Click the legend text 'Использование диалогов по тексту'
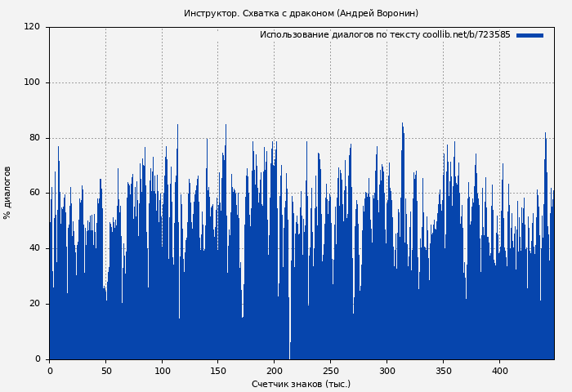The height and width of the screenshot is (392, 572). pyautogui.click(x=340, y=35)
